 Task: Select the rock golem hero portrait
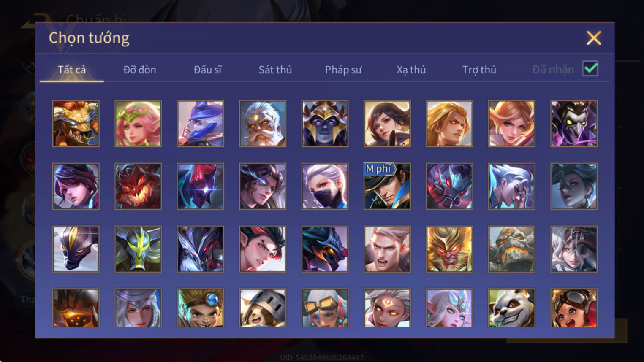[511, 249]
